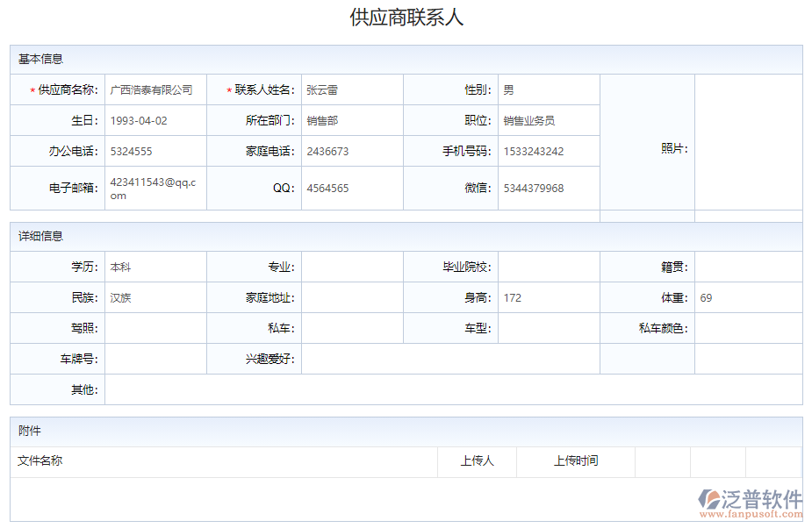Collapse the 详细信息 section header

coord(39,235)
